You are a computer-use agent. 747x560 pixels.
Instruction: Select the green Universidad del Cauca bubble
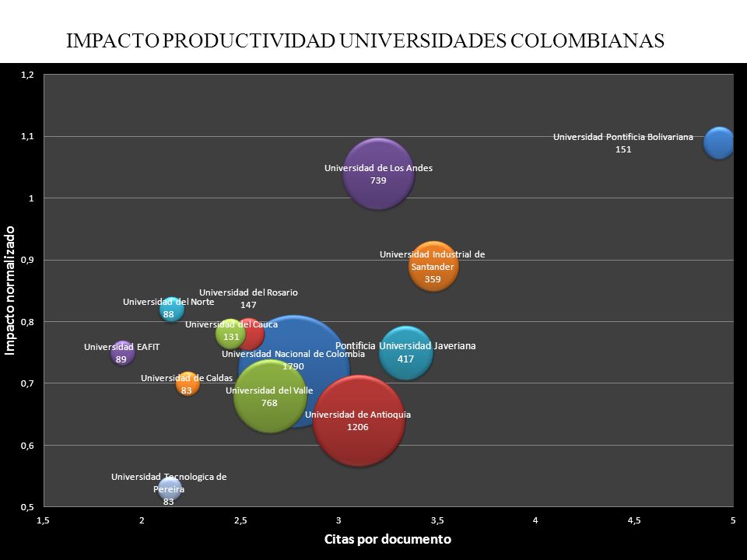[230, 334]
